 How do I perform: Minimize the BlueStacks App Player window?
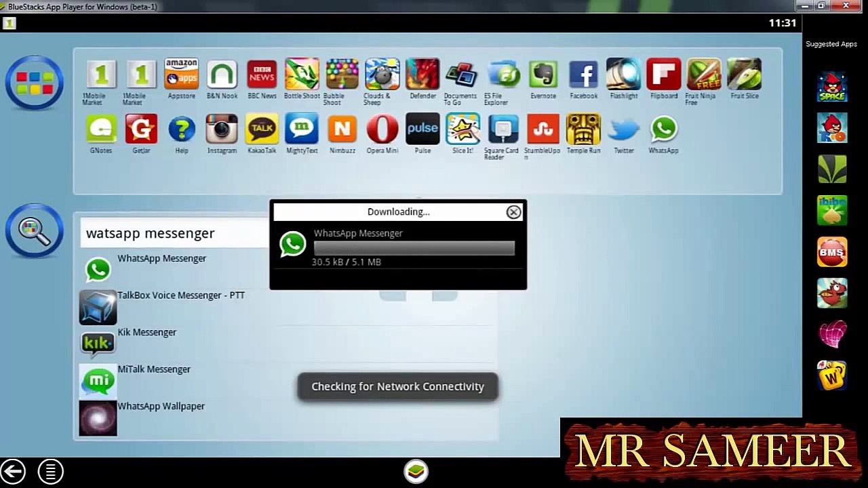tap(805, 6)
